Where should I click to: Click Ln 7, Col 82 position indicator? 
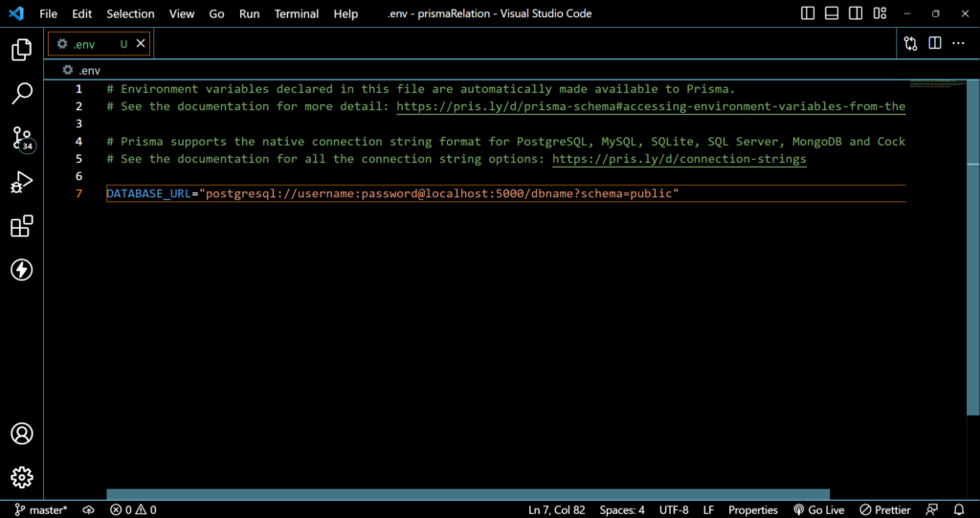557,510
